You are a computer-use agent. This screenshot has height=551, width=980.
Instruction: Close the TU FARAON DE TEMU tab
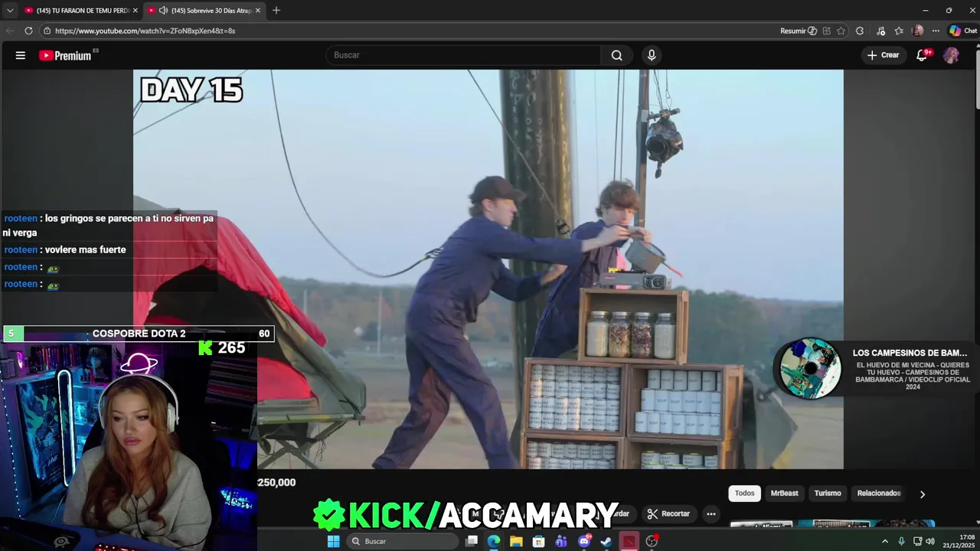click(x=136, y=10)
